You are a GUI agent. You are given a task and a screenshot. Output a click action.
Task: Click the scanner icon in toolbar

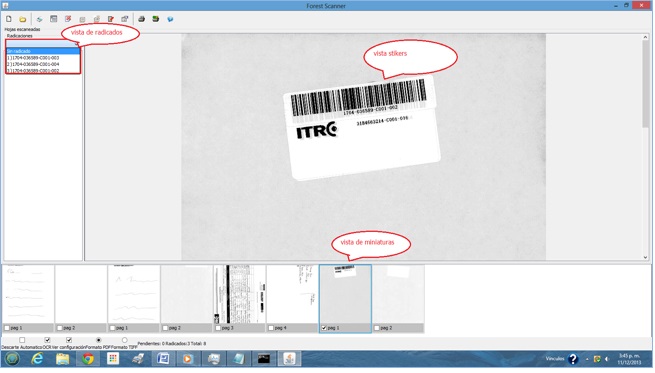point(39,19)
